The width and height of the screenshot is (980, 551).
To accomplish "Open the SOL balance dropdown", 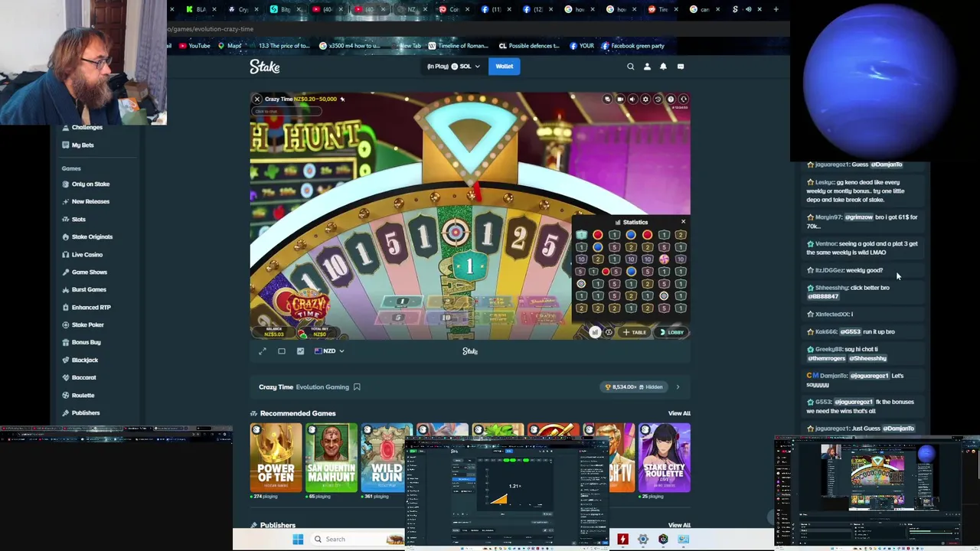I will coord(454,67).
